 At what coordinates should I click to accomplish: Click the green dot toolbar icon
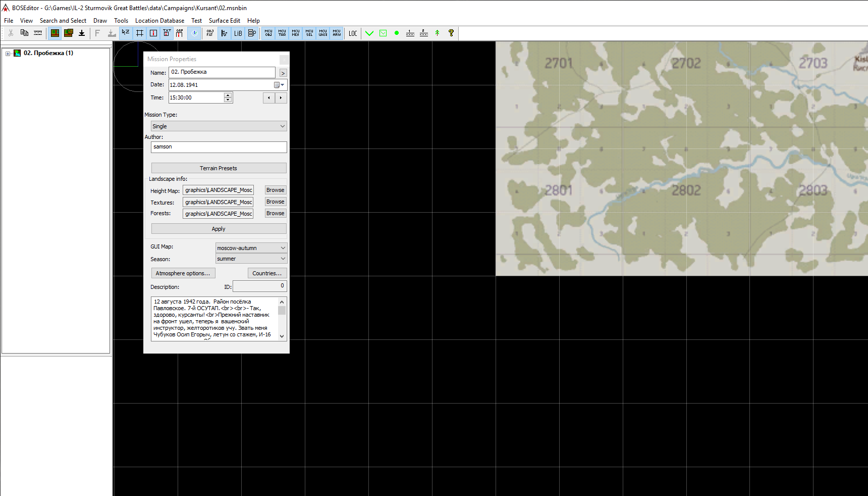point(397,33)
